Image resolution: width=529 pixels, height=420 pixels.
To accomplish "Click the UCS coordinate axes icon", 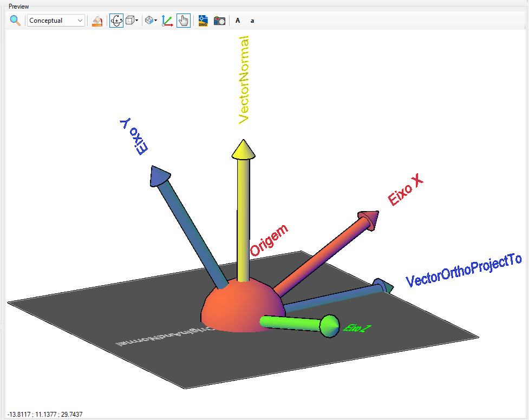I will 167,20.
